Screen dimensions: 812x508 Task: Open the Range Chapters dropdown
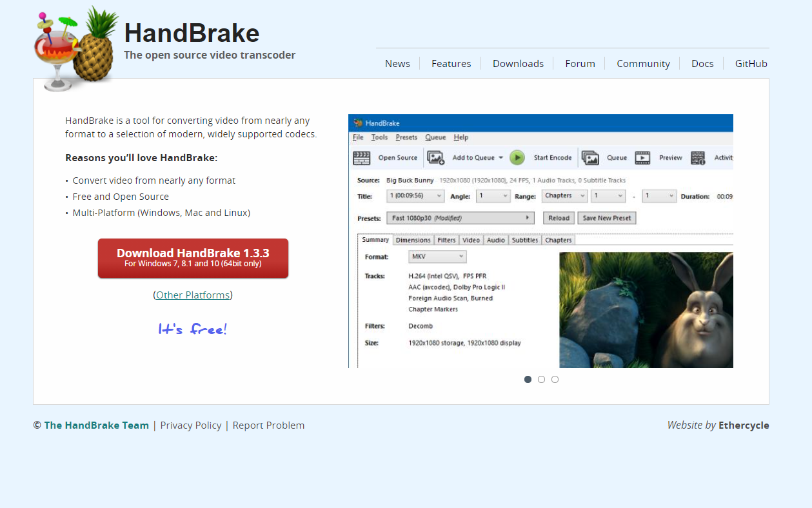coord(564,196)
